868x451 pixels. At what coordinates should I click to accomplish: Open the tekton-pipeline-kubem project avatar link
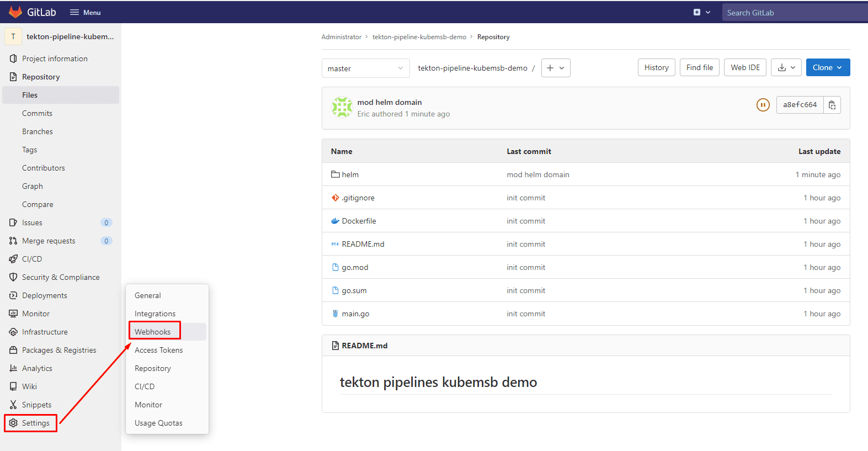tap(13, 36)
